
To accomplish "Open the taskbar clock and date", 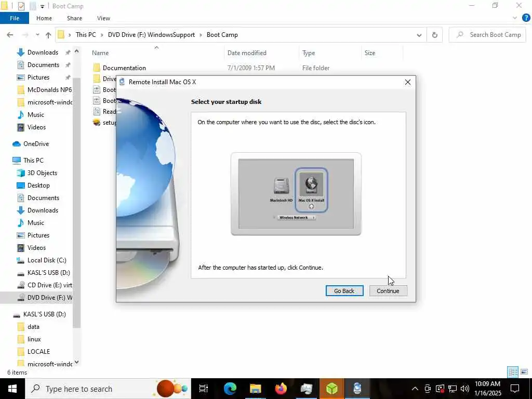I will [x=487, y=389].
